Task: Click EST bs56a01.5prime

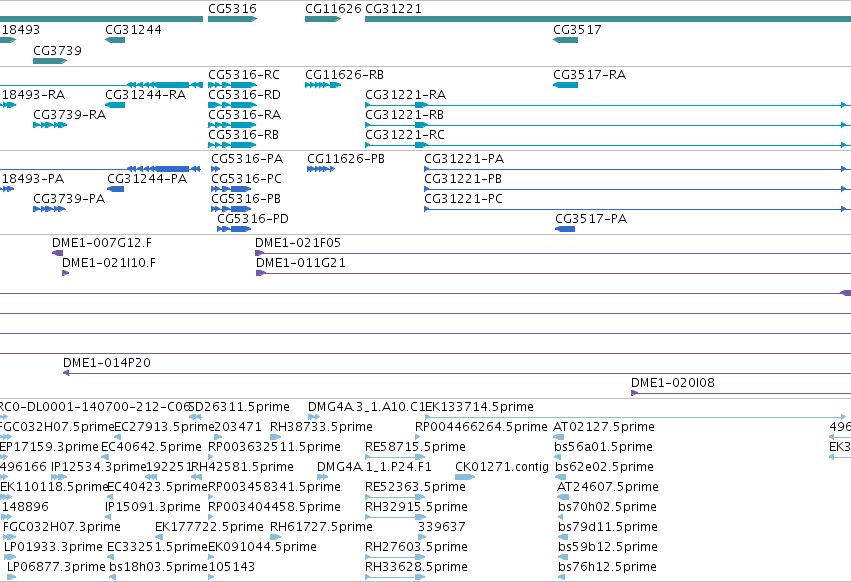Action: tap(604, 447)
